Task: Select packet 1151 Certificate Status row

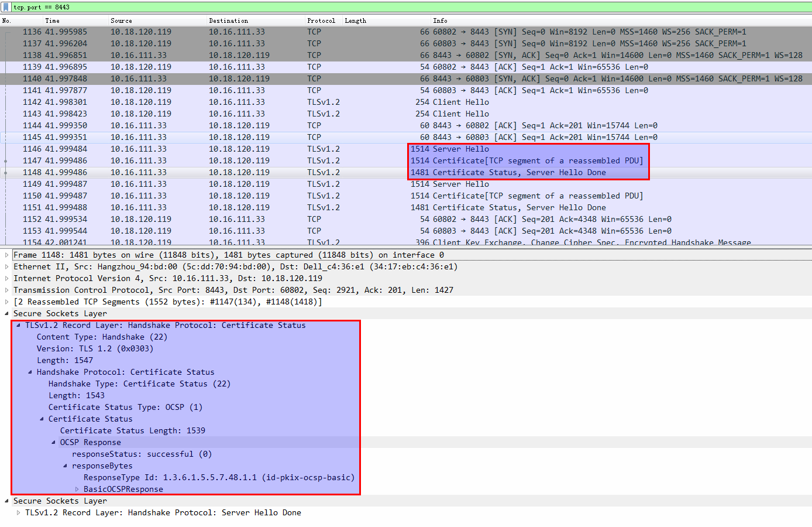Action: [x=406, y=207]
